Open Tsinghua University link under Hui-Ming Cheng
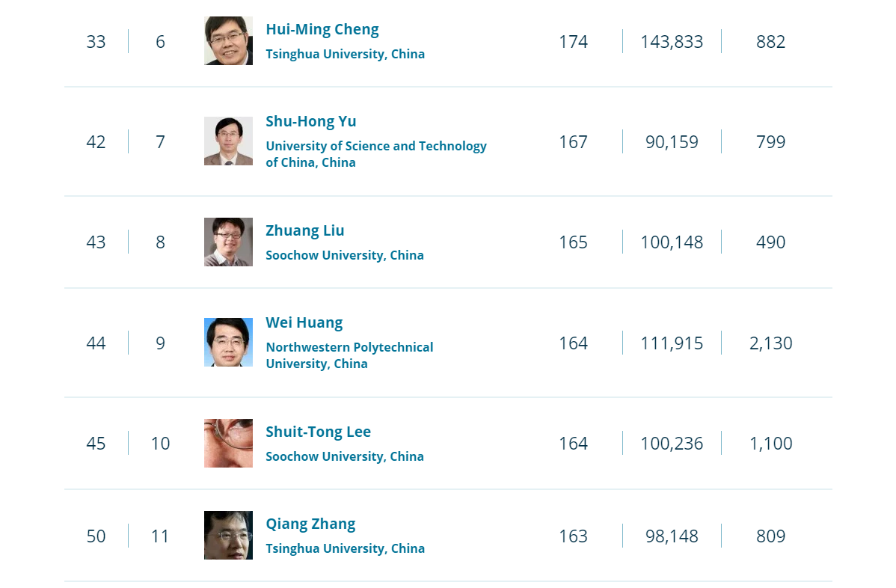 tap(345, 54)
